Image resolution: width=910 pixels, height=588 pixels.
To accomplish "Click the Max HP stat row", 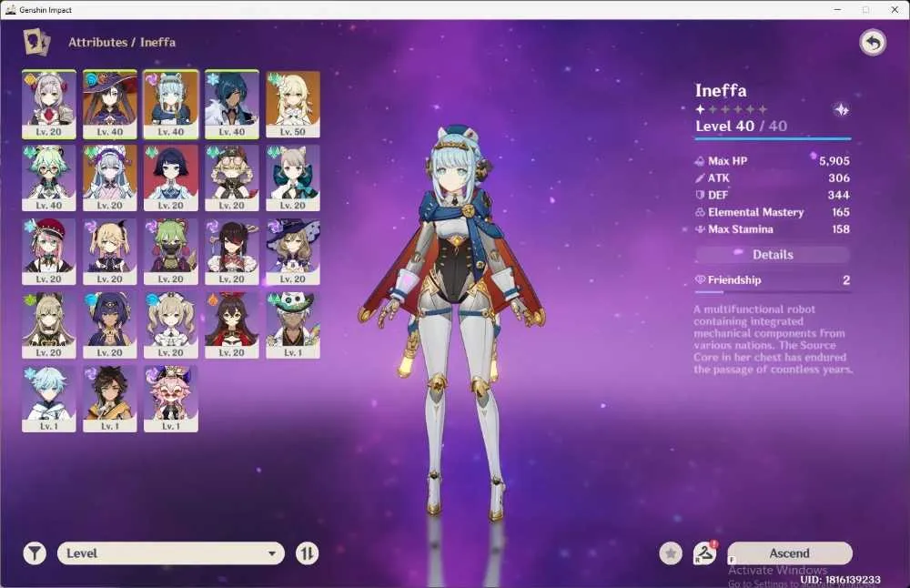I will click(x=773, y=161).
